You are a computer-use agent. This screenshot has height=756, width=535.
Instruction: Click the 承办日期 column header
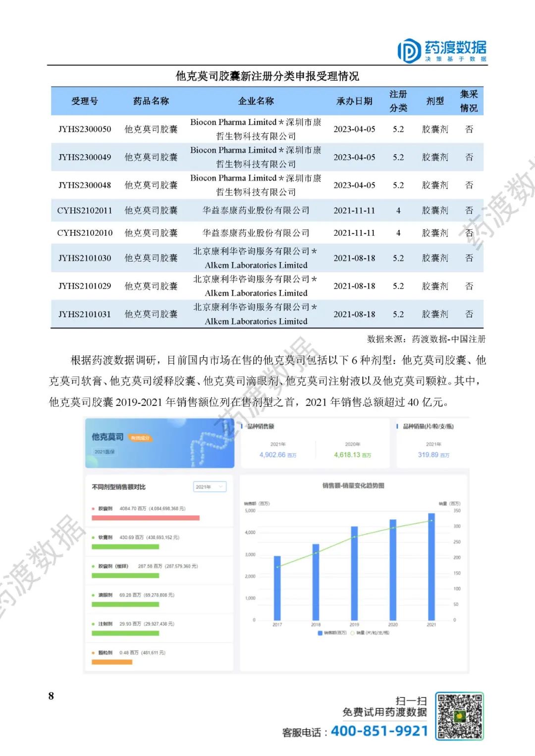click(354, 101)
